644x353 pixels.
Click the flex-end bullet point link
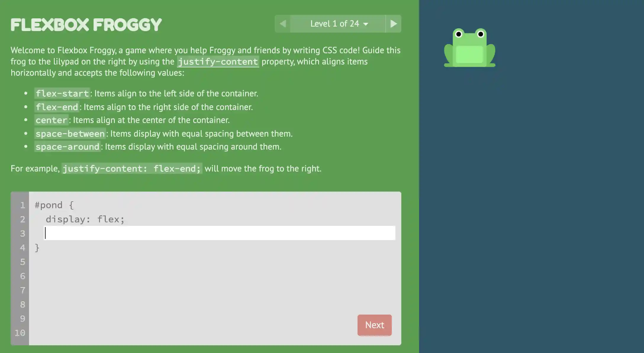point(56,106)
